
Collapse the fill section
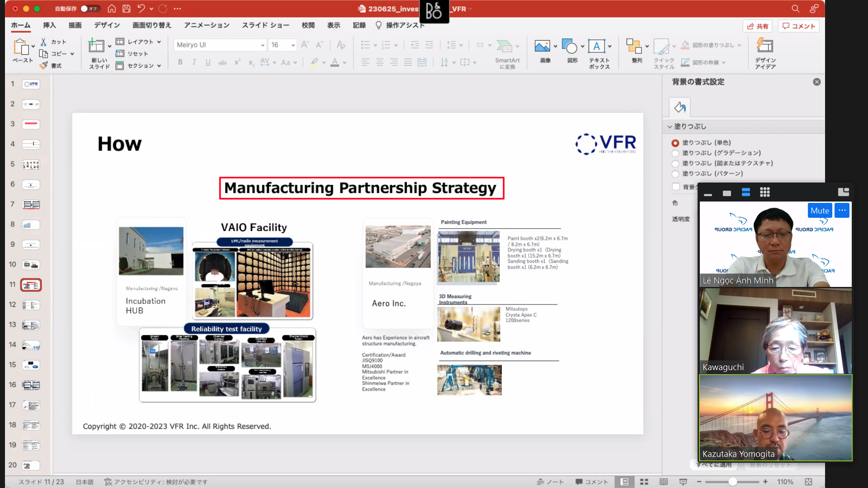click(x=670, y=127)
